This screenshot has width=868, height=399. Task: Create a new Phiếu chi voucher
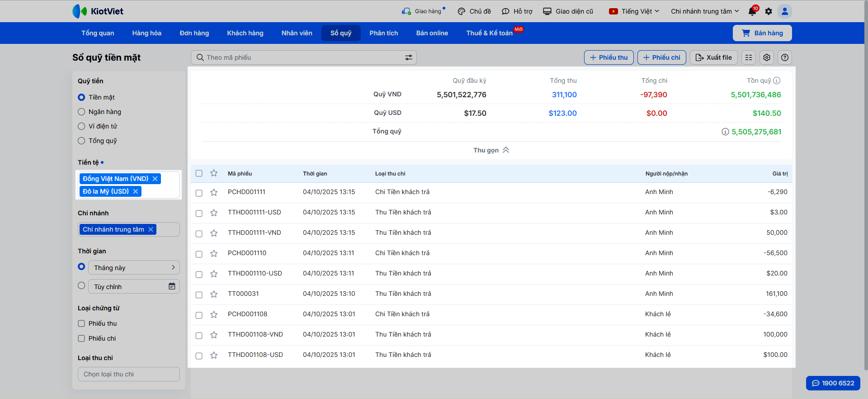pyautogui.click(x=661, y=57)
